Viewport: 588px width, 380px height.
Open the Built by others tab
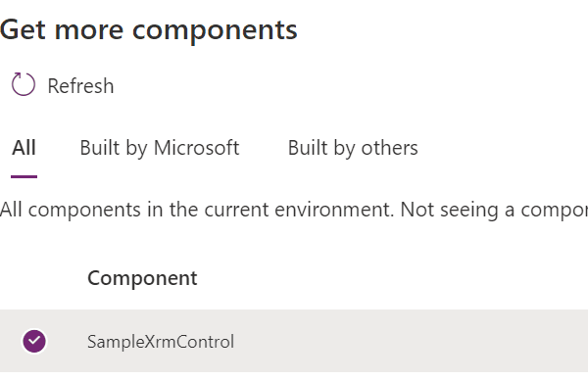(353, 148)
